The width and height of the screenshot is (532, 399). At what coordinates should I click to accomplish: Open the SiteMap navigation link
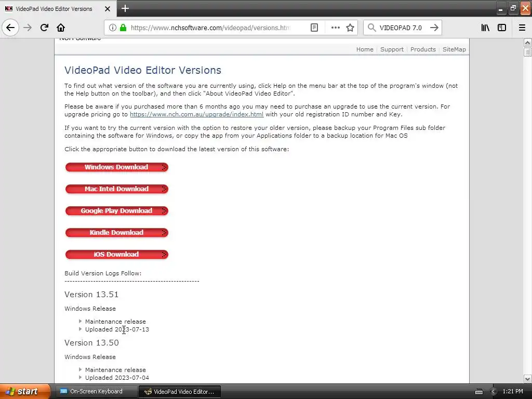coord(454,49)
